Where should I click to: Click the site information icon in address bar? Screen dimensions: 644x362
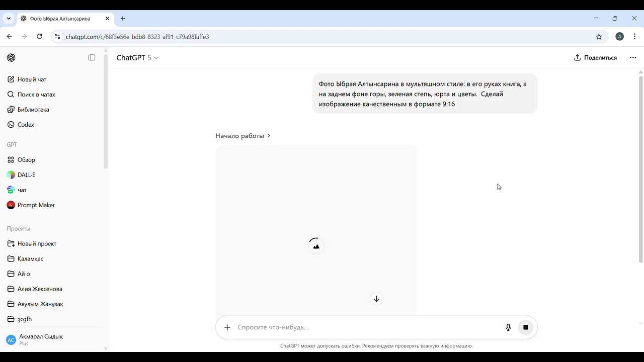coord(57,37)
